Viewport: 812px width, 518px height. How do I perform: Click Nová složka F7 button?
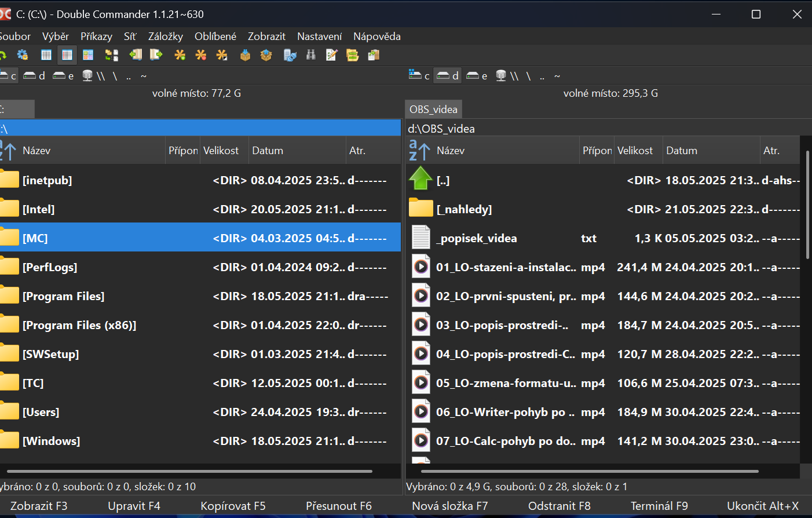(450, 506)
